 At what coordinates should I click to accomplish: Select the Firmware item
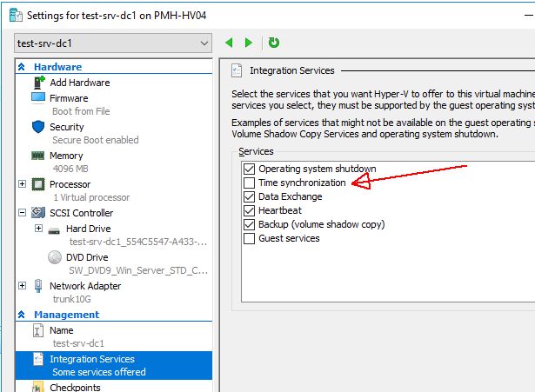pos(69,98)
